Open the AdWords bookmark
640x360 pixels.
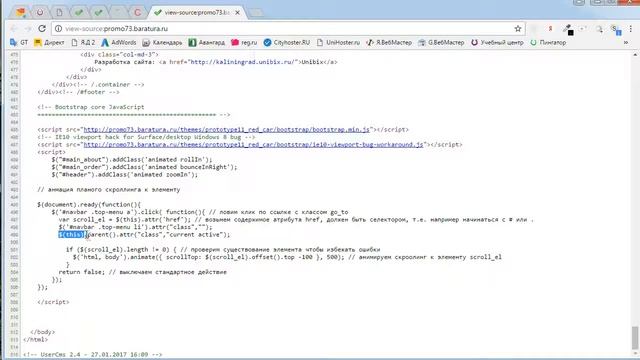tap(119, 42)
